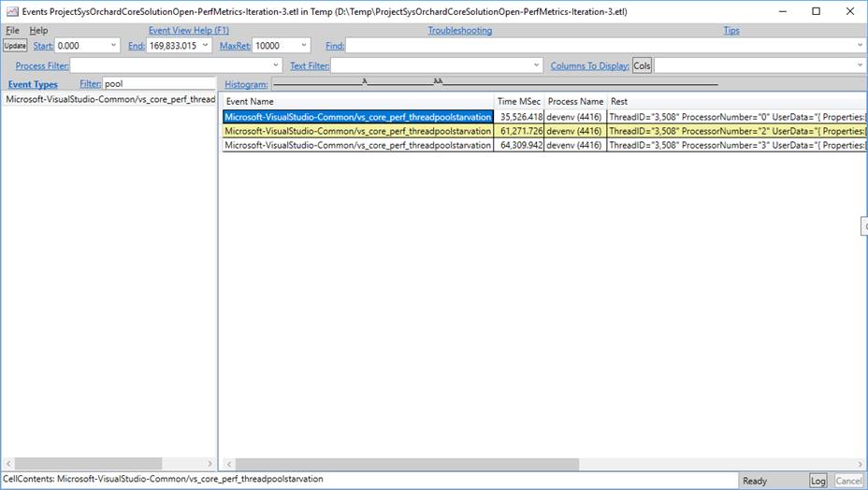This screenshot has height=490, width=868.
Task: Click the Tips link
Action: tap(731, 31)
